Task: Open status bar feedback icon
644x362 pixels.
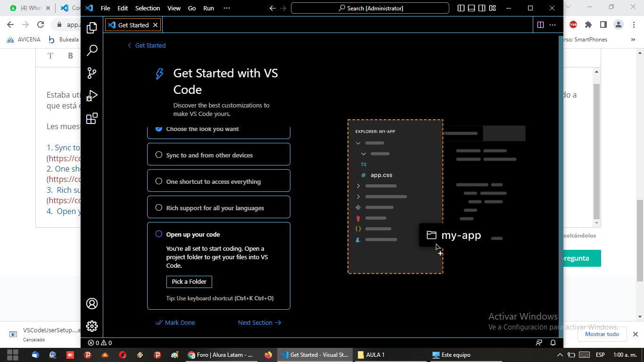Action: point(539,343)
